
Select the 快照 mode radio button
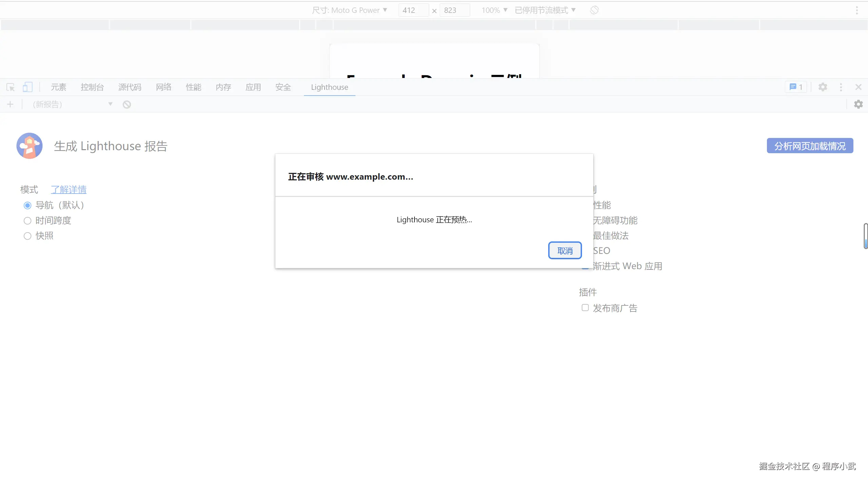(x=27, y=236)
